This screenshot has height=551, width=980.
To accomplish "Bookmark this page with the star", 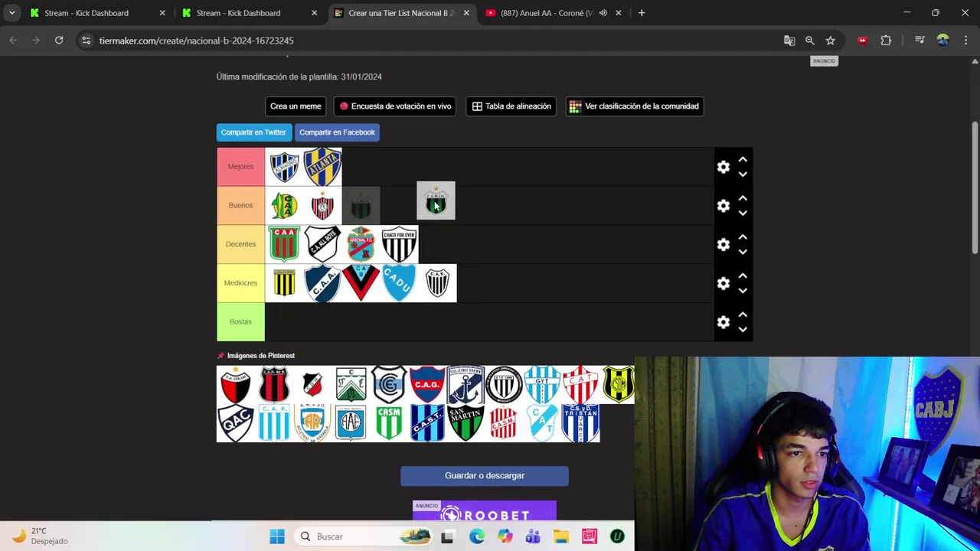I will pyautogui.click(x=831, y=41).
